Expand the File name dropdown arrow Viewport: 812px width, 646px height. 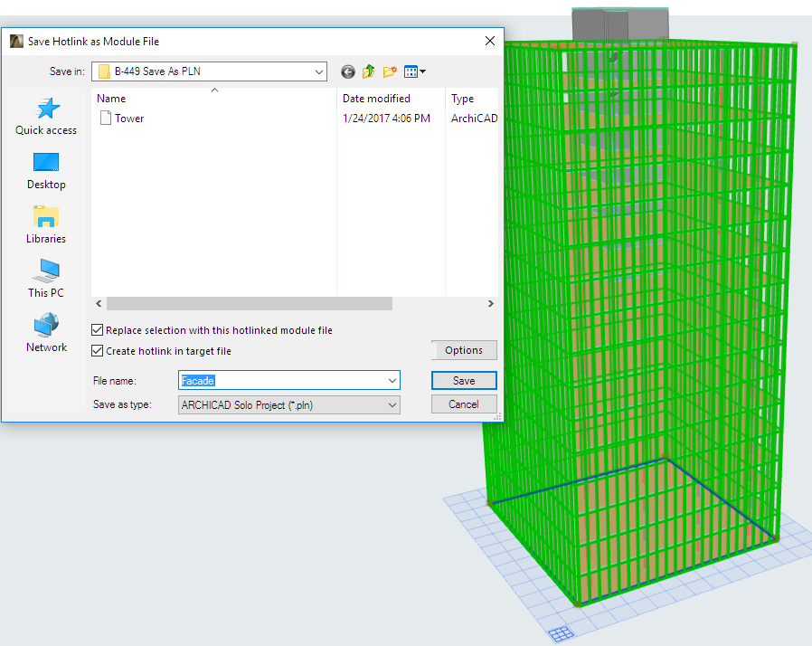pyautogui.click(x=392, y=381)
